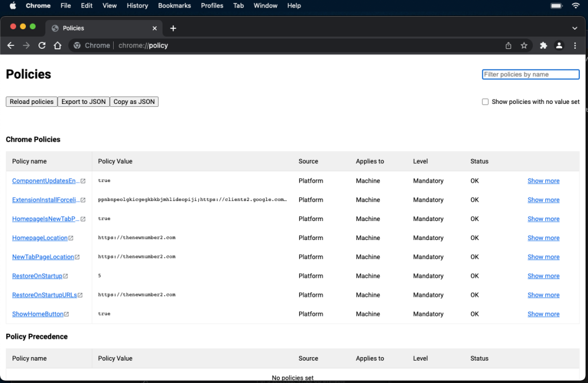Open the Extensions puzzle icon

(x=543, y=45)
